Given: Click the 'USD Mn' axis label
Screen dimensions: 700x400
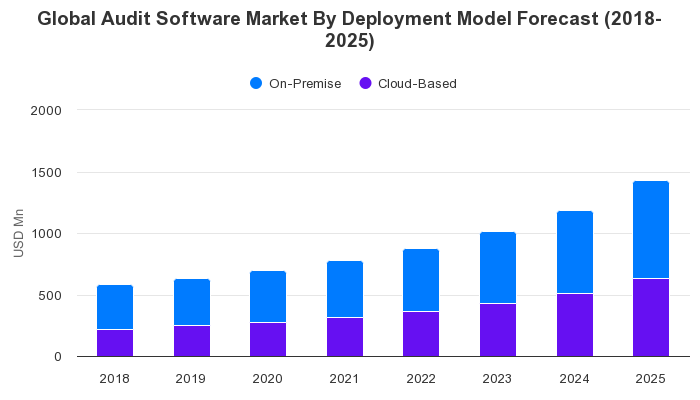Looking at the screenshot, I should (x=18, y=233).
